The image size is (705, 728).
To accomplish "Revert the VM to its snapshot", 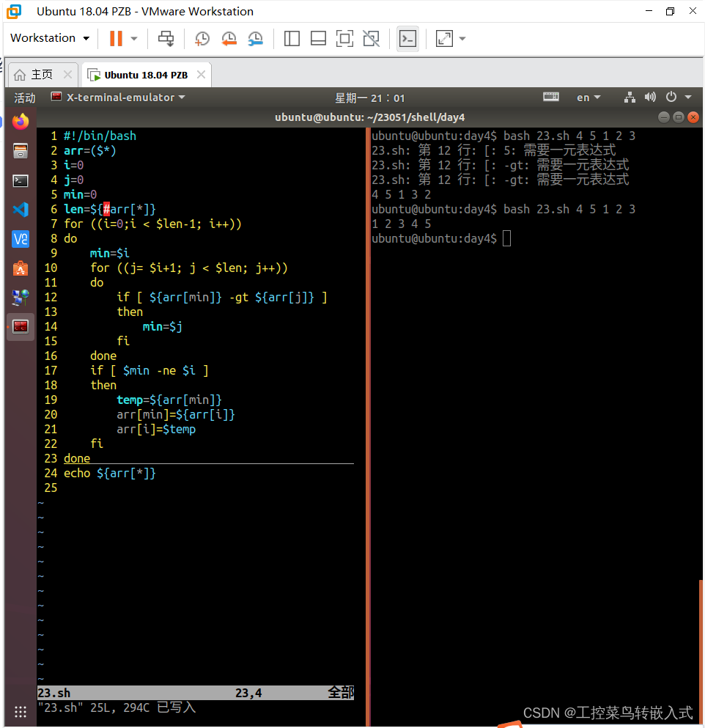I will click(x=229, y=38).
